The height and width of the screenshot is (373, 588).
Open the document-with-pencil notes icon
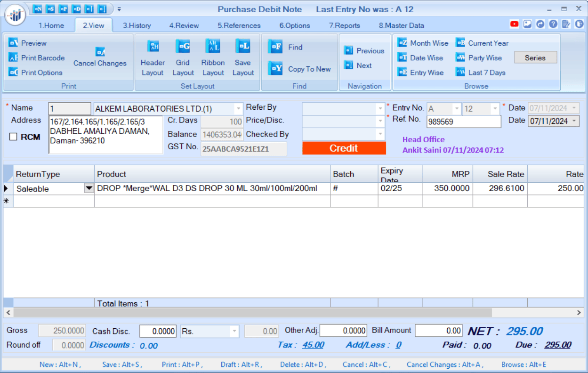[x=566, y=24]
